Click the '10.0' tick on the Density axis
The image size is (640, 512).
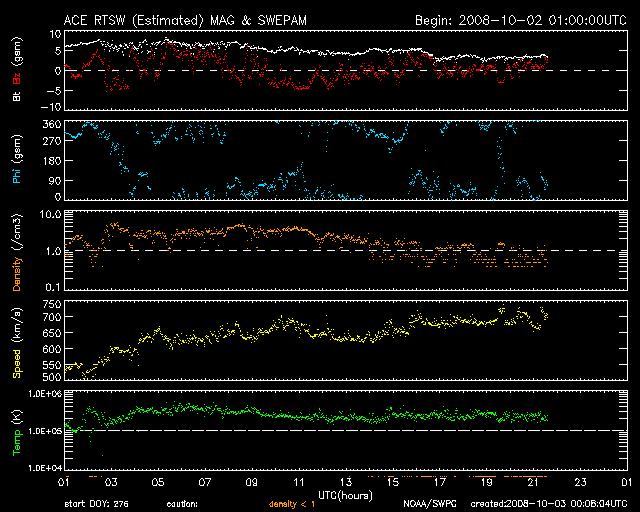(x=50, y=214)
